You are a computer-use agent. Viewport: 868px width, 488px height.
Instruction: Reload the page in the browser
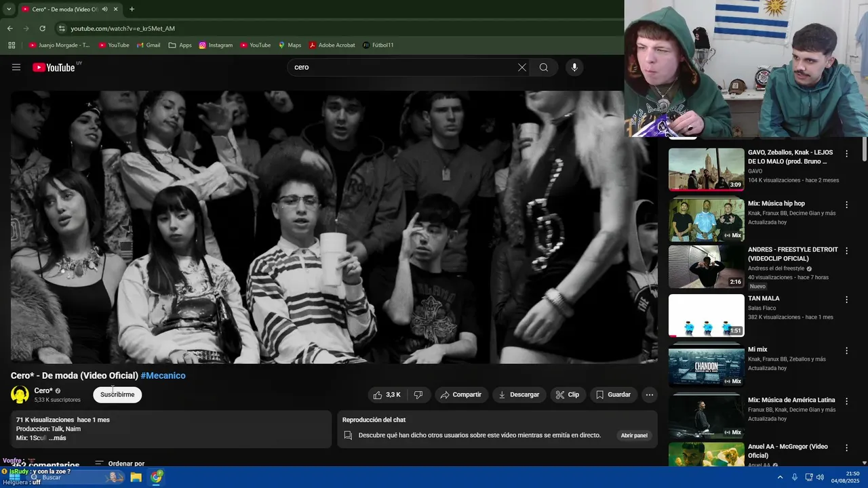click(42, 28)
